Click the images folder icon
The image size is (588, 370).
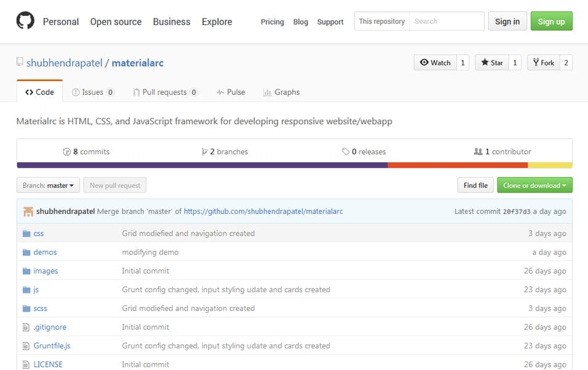coord(27,271)
